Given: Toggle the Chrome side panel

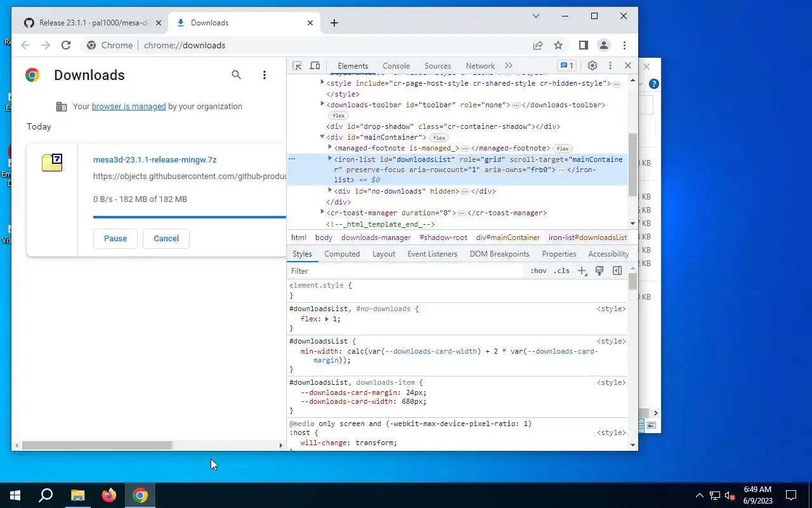Looking at the screenshot, I should 584,45.
